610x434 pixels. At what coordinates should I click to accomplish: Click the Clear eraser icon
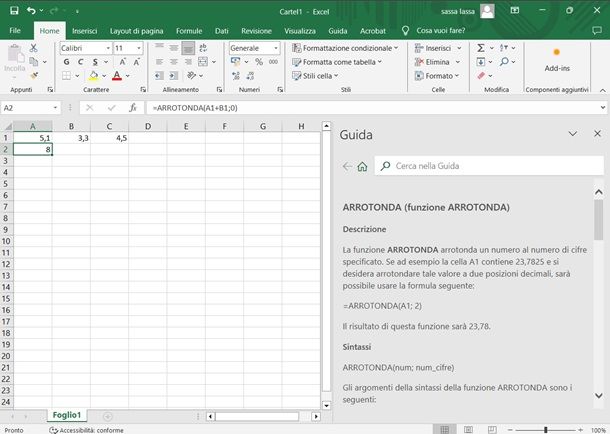(x=481, y=75)
